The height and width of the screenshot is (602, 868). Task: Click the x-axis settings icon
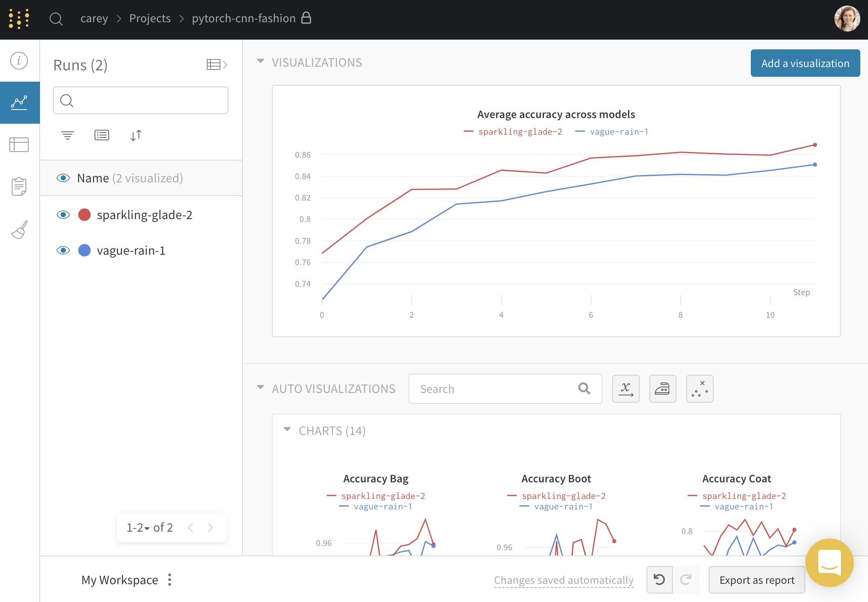[626, 389]
